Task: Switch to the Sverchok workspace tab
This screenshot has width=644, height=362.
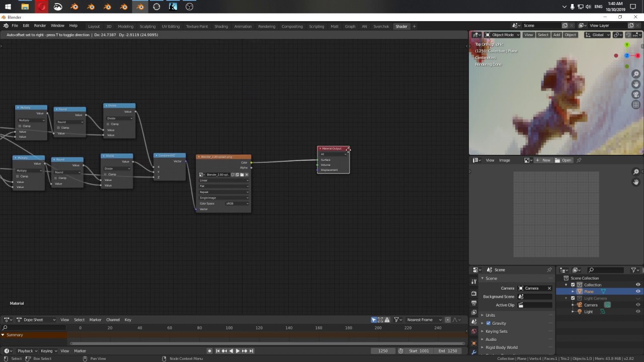Action: click(x=381, y=26)
